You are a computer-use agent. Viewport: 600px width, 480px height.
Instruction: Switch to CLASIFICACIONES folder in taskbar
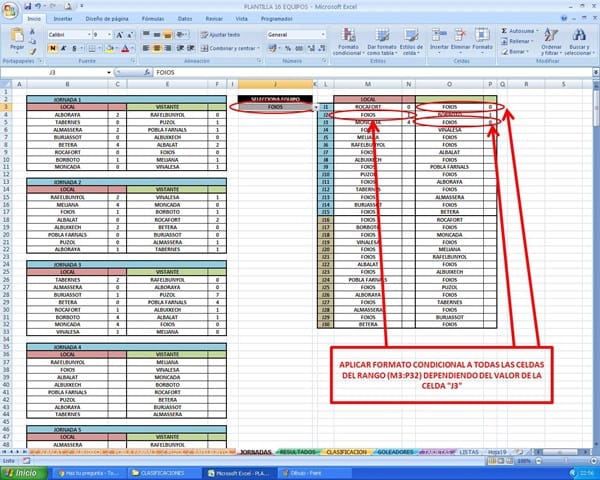163,473
